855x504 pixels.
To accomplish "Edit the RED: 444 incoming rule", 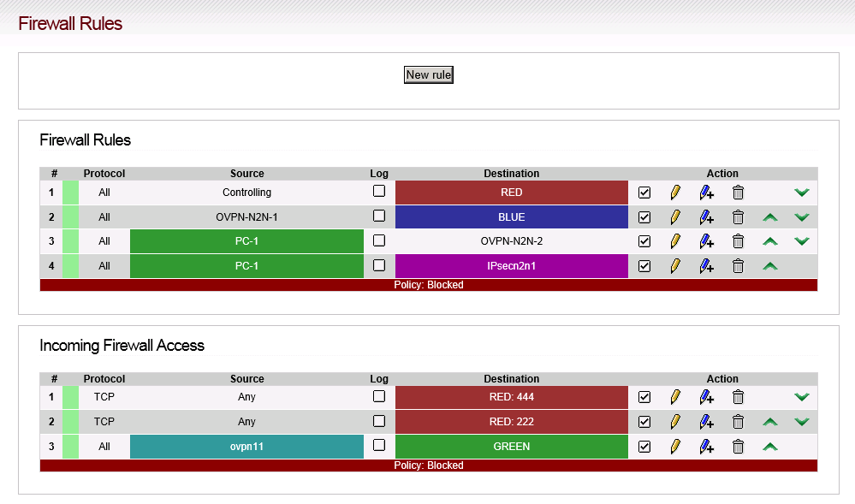I will coord(675,397).
